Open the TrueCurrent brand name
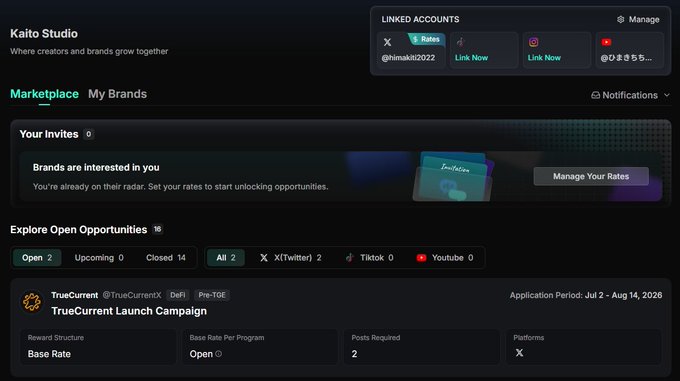 (75, 295)
